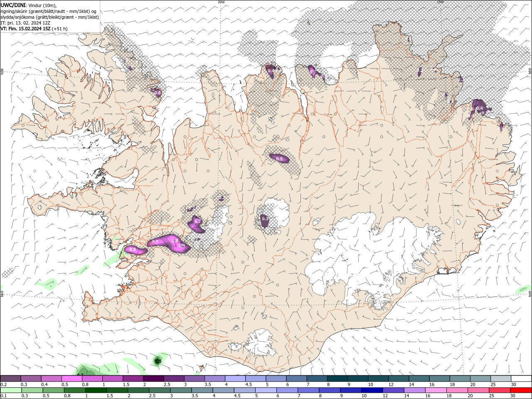The width and height of the screenshot is (532, 399).
Task: Click the white 30 swatch ending the snow legend
Action: coord(521,379)
